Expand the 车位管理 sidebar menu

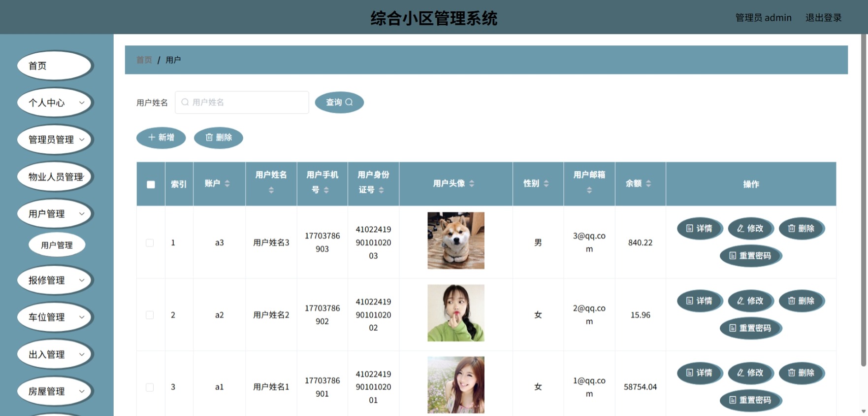[55, 317]
